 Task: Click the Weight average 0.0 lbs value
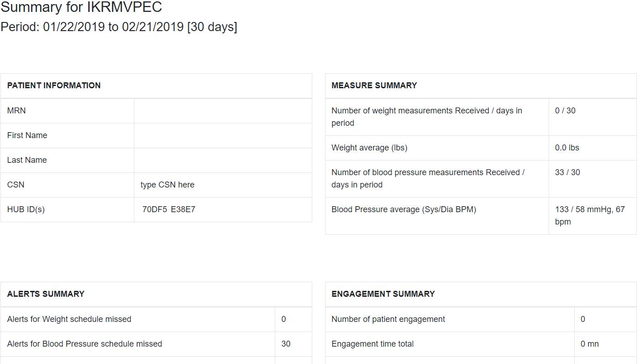click(x=567, y=148)
